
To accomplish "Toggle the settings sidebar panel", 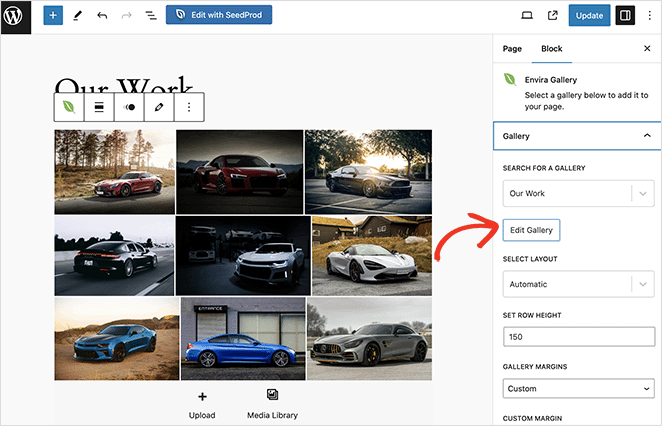I will coord(625,16).
